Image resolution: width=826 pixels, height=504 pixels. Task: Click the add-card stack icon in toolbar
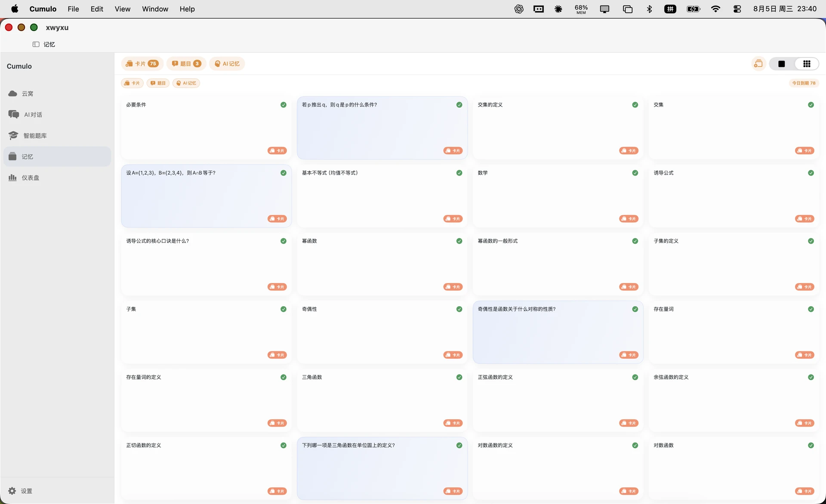[x=758, y=64]
